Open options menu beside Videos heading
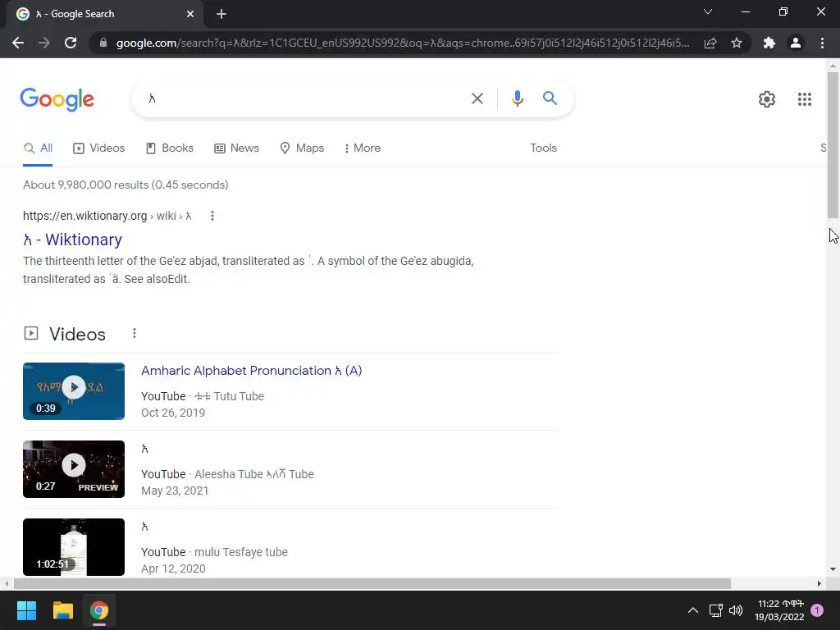The image size is (840, 630). coord(135,333)
